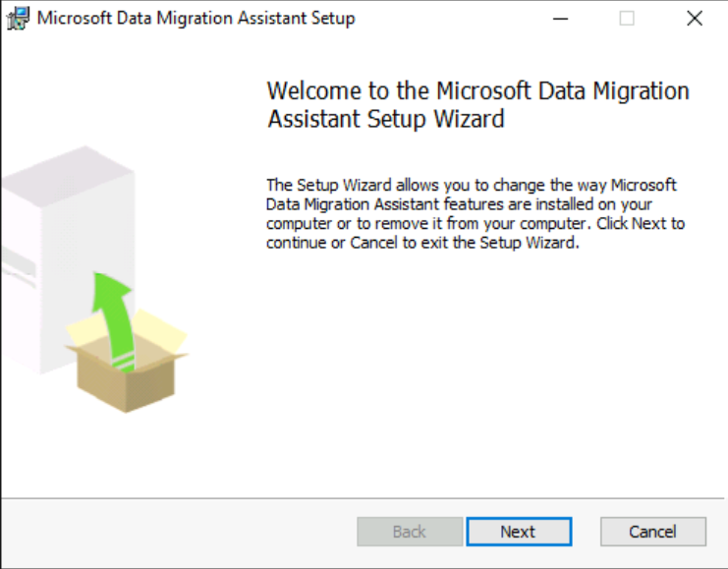Click the installer icon in the title bar
Screen dimensions: 728x569
(17, 19)
